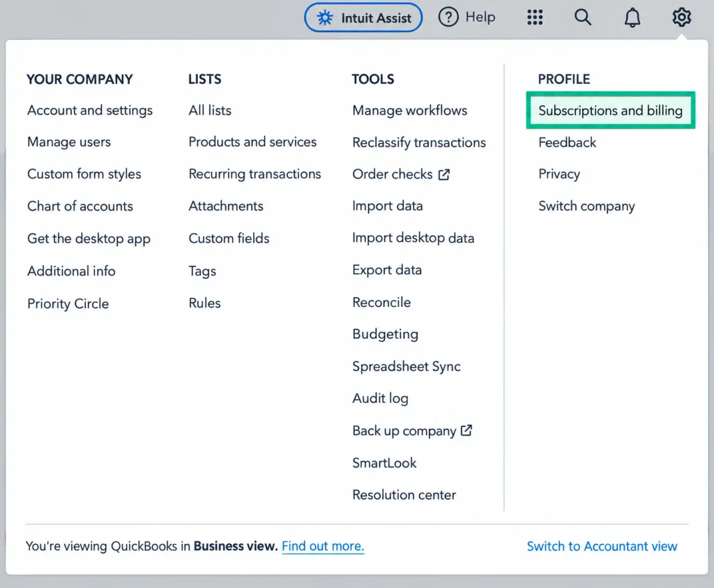Viewport: 714px width, 588px height.
Task: Choose Back up company
Action: coord(404,431)
